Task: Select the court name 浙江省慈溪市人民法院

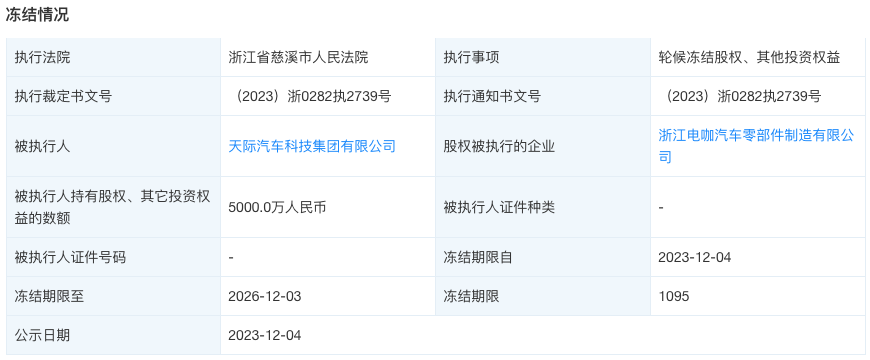Action: (x=299, y=57)
